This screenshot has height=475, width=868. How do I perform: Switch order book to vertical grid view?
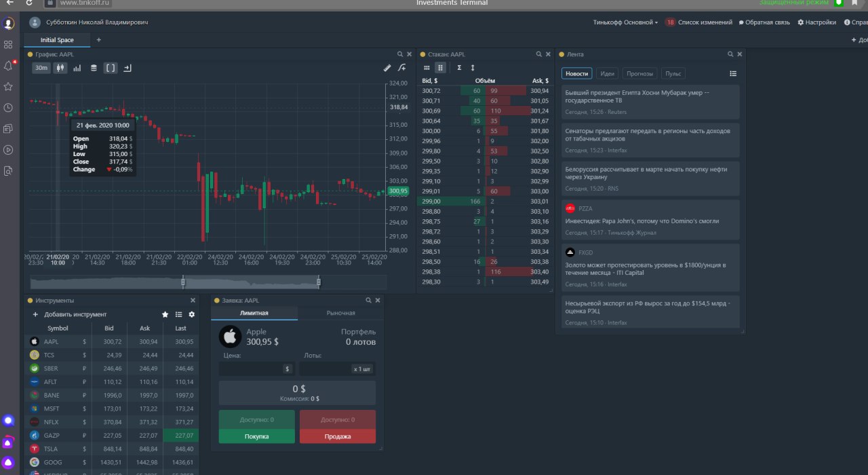point(440,68)
